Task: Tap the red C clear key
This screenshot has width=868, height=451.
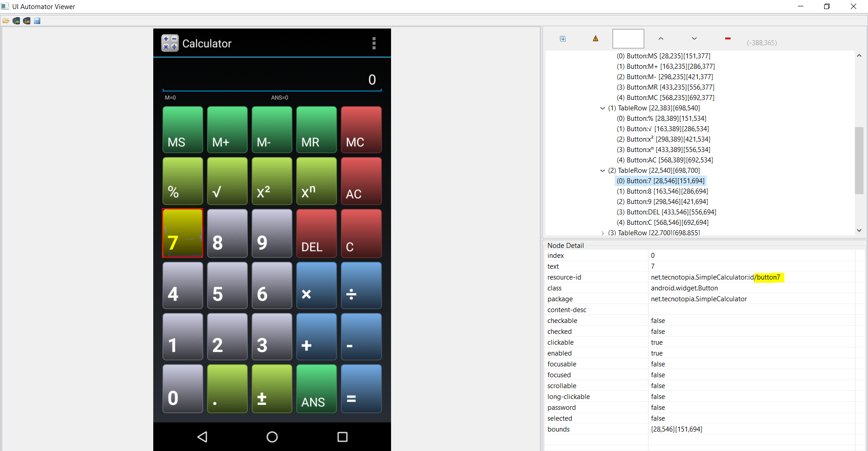Action: coord(361,233)
